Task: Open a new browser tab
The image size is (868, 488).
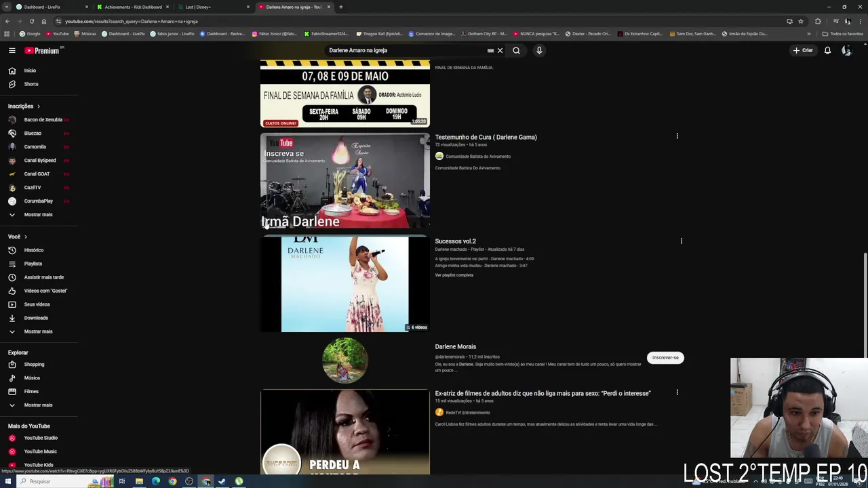Action: pos(340,7)
